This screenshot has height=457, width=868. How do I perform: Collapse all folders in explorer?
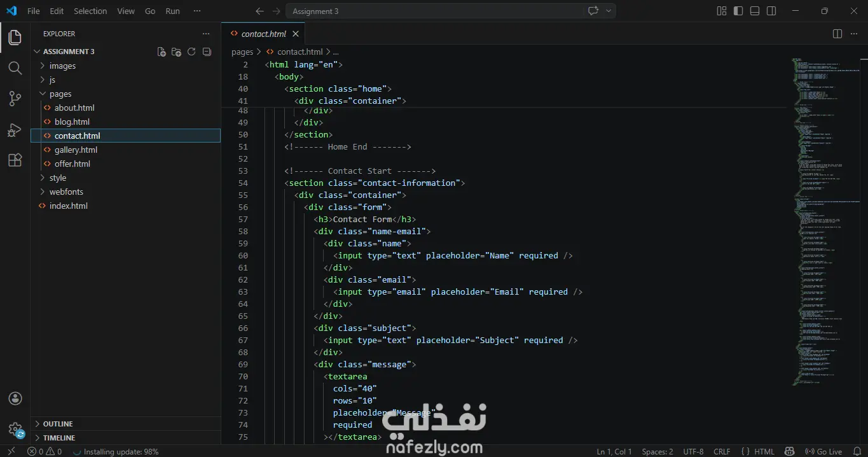(x=207, y=52)
